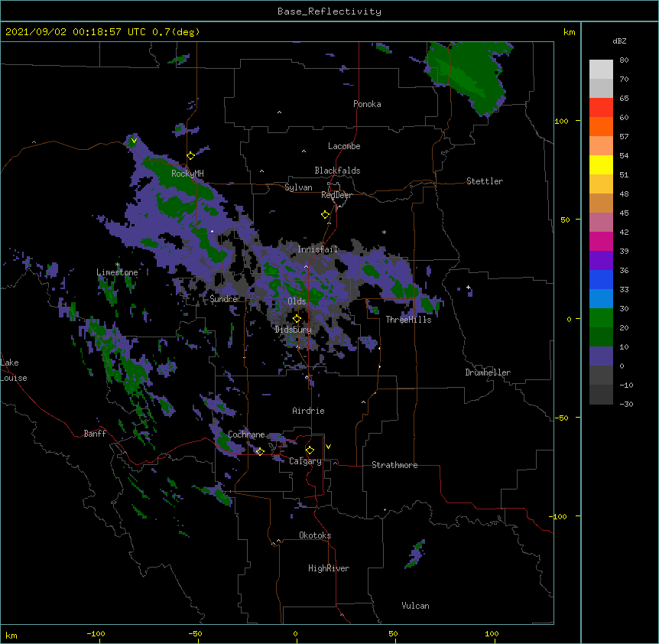Select the 65 dBZ red legend swatch
Screen dimensions: 659x644
pyautogui.click(x=601, y=108)
